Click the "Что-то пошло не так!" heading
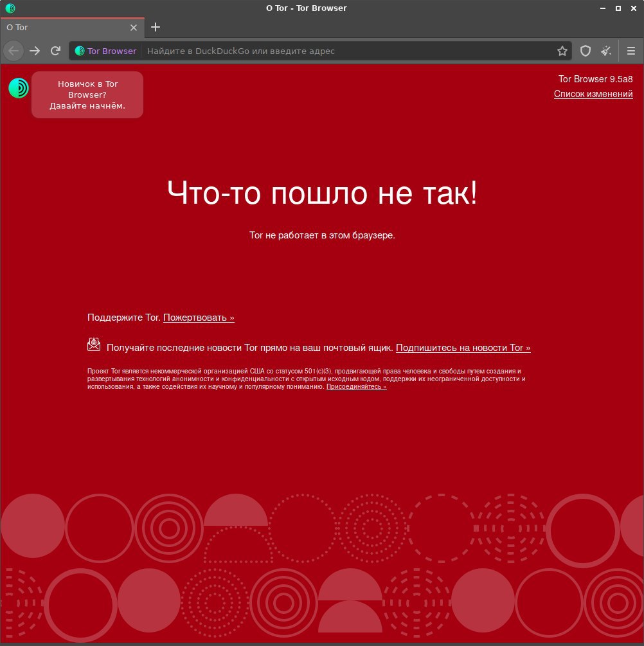 (x=322, y=193)
